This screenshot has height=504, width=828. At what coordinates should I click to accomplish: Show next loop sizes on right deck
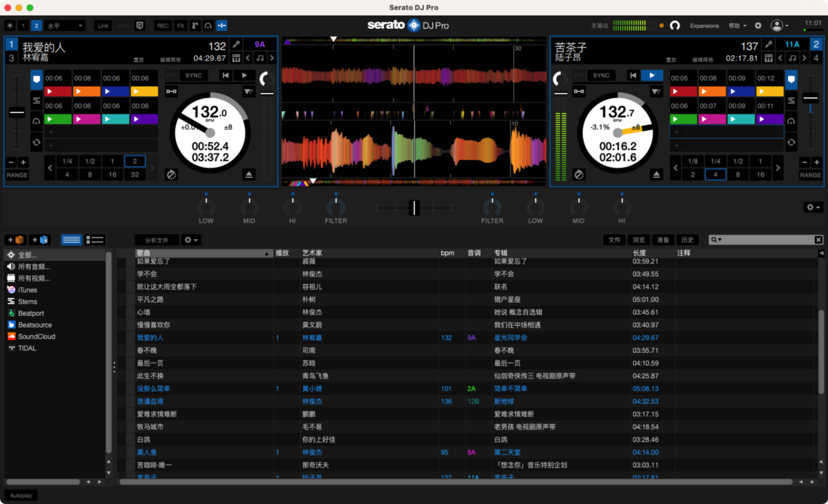click(x=778, y=168)
